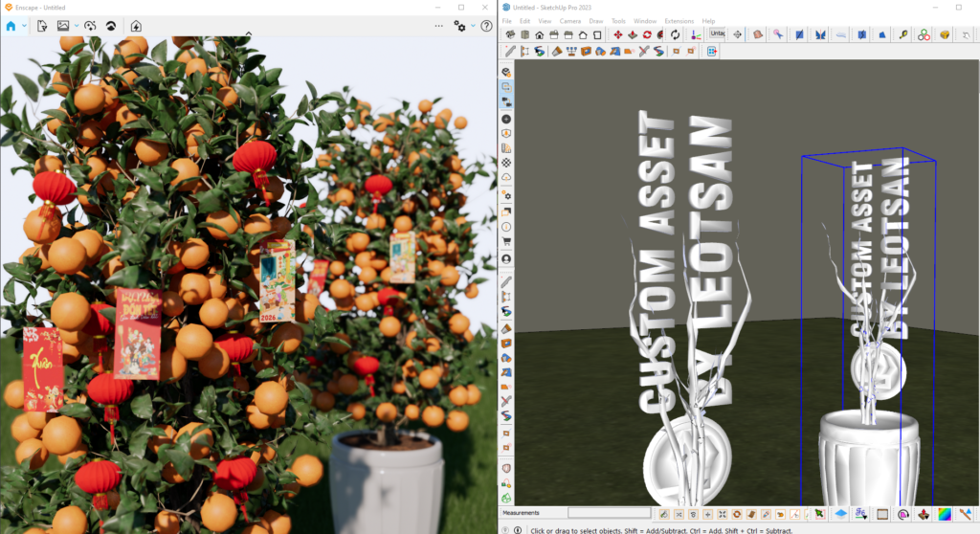
Task: Click the picture frame icon in bottom toolbar
Action: coord(881,514)
